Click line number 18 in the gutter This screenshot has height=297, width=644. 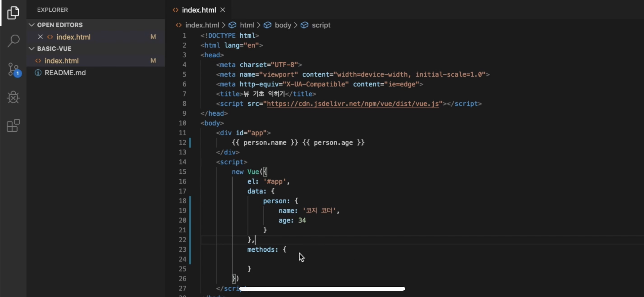point(182,201)
